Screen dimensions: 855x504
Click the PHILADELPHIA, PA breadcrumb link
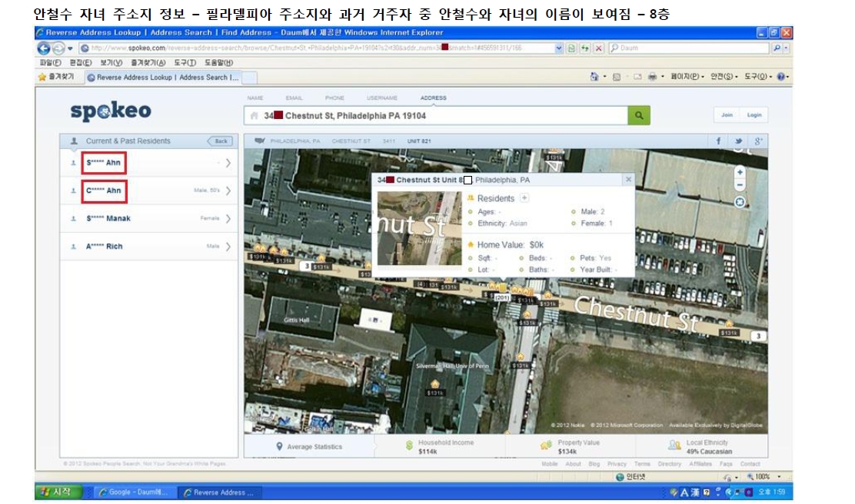click(x=295, y=141)
